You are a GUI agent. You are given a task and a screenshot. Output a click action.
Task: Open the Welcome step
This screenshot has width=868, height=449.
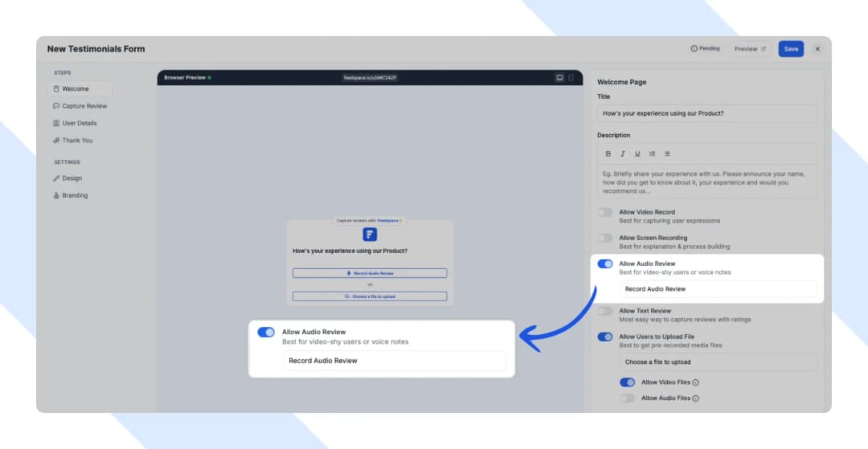click(x=80, y=89)
